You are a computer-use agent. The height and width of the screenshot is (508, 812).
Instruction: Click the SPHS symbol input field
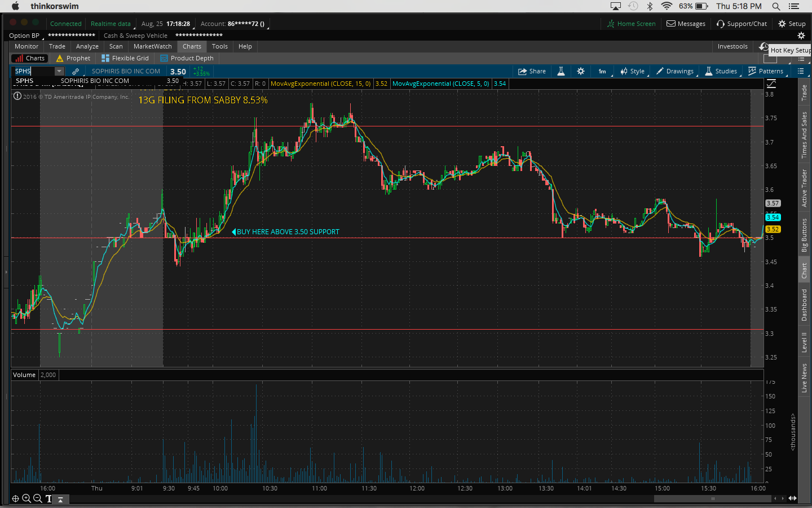click(33, 71)
